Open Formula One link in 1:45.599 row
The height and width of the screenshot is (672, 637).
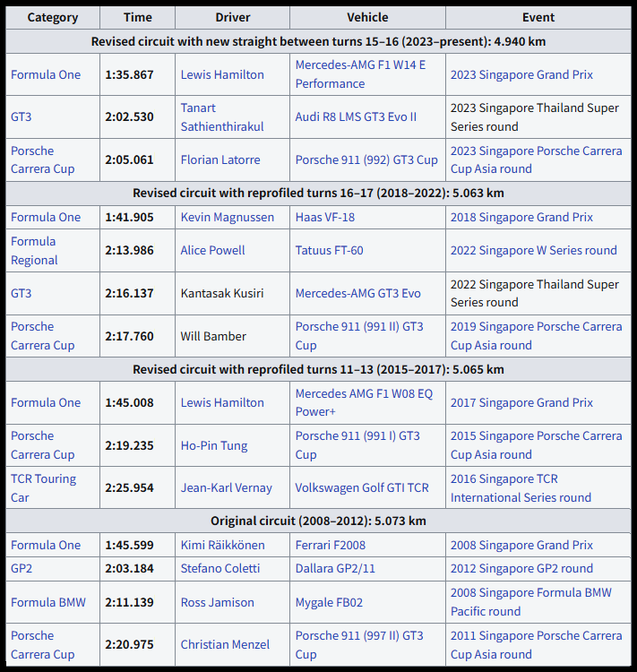pyautogui.click(x=46, y=545)
